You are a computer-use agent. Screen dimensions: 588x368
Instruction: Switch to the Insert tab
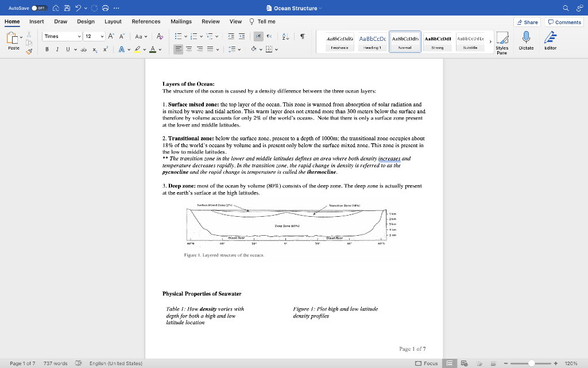click(x=36, y=21)
